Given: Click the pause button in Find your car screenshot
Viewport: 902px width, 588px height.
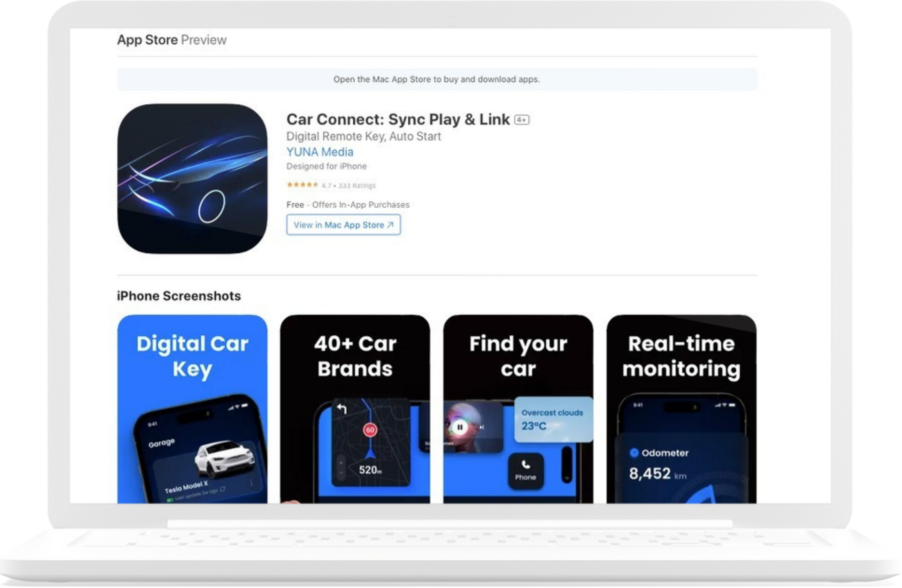Looking at the screenshot, I should pos(460,427).
